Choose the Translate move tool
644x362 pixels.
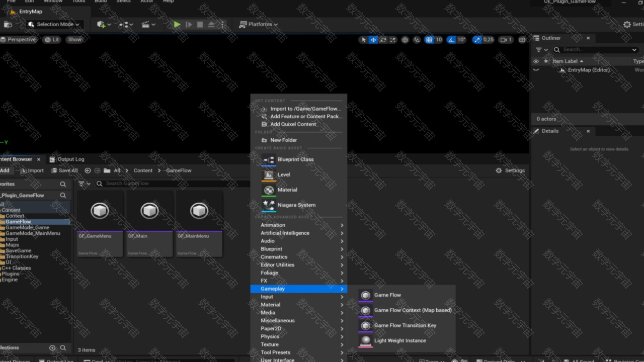373,40
